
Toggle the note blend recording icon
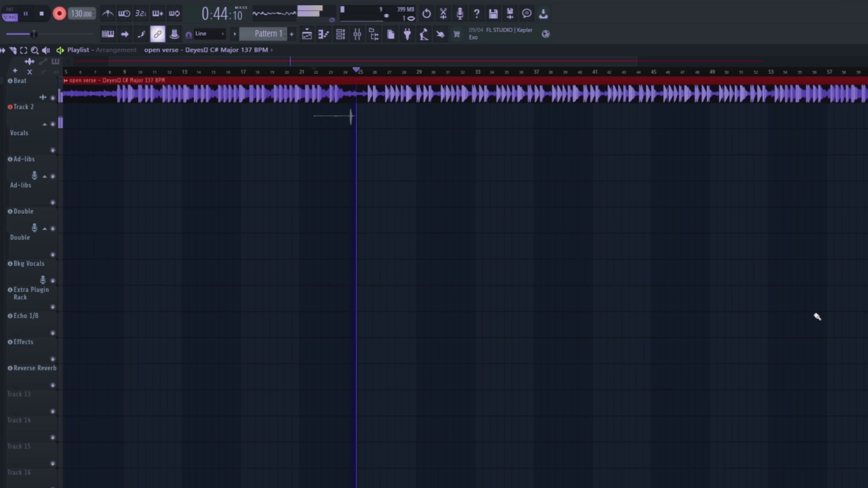coord(141,34)
